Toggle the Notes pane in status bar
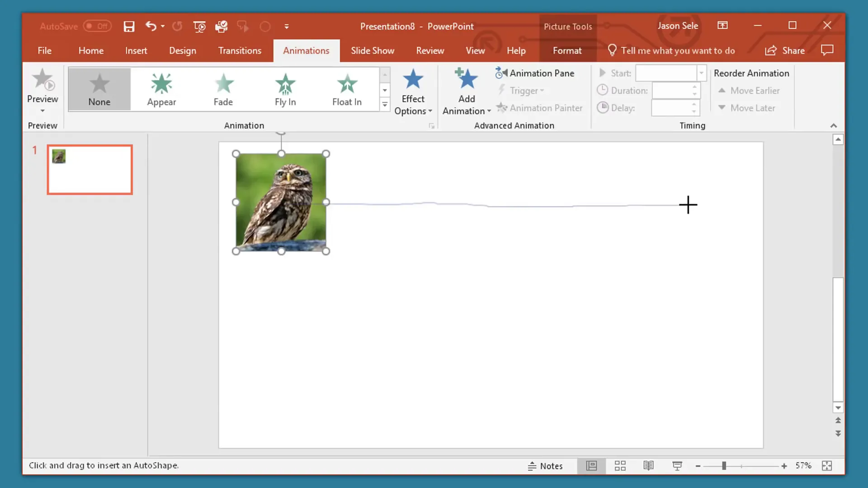The image size is (868, 488). click(x=545, y=466)
